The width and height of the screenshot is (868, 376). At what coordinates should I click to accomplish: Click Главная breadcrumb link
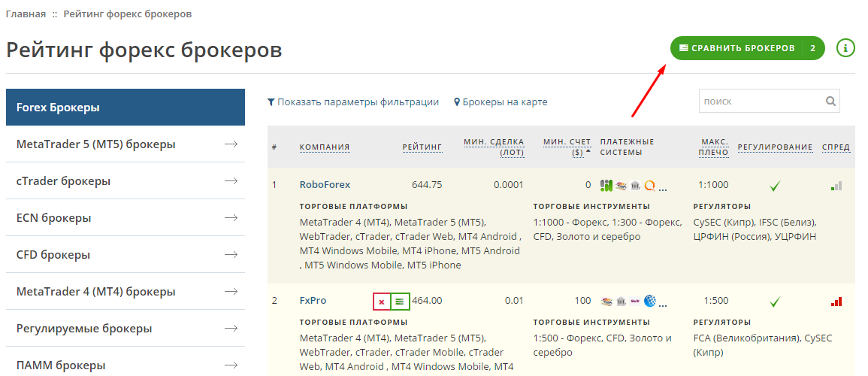26,14
